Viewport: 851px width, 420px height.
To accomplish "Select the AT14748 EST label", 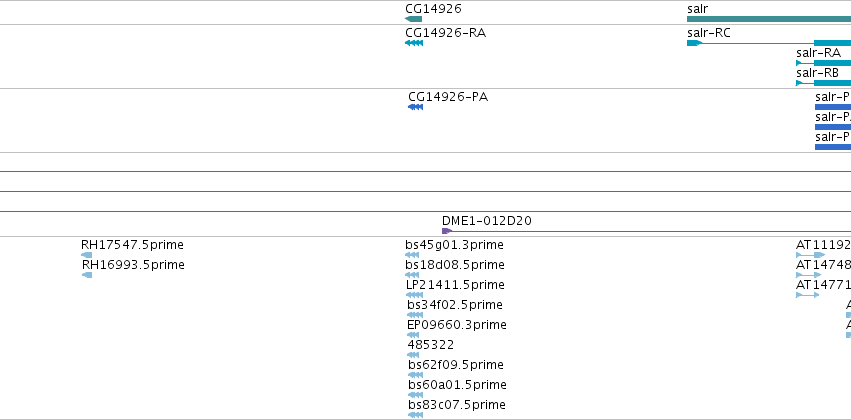I will tap(823, 265).
